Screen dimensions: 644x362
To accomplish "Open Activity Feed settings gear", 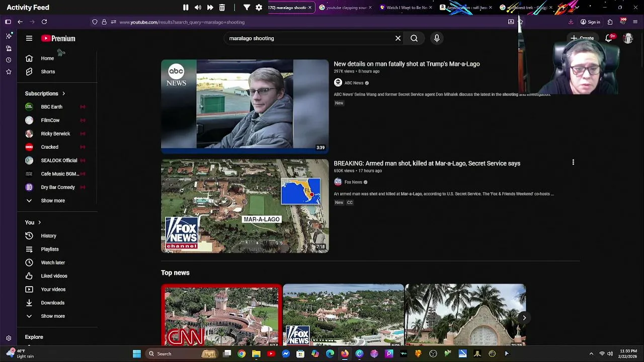I will 259,8.
